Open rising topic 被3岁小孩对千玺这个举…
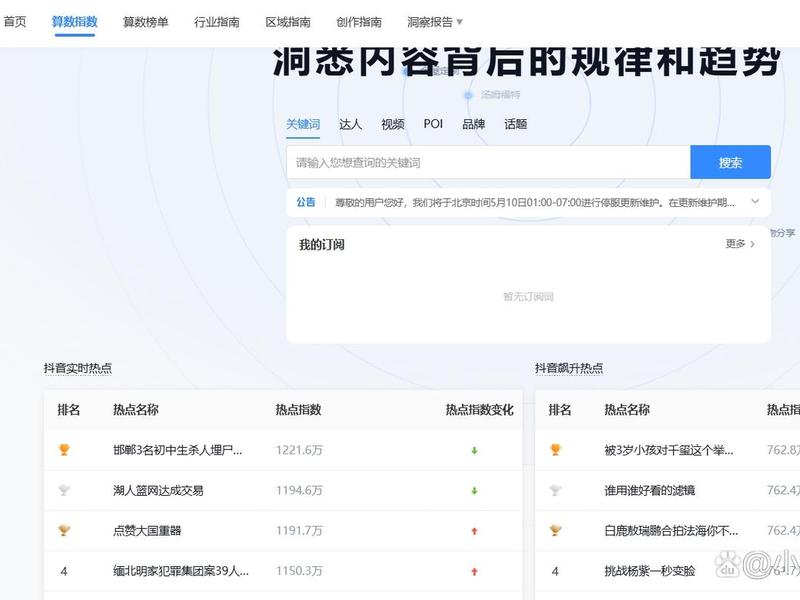This screenshot has height=600, width=800. [x=669, y=450]
